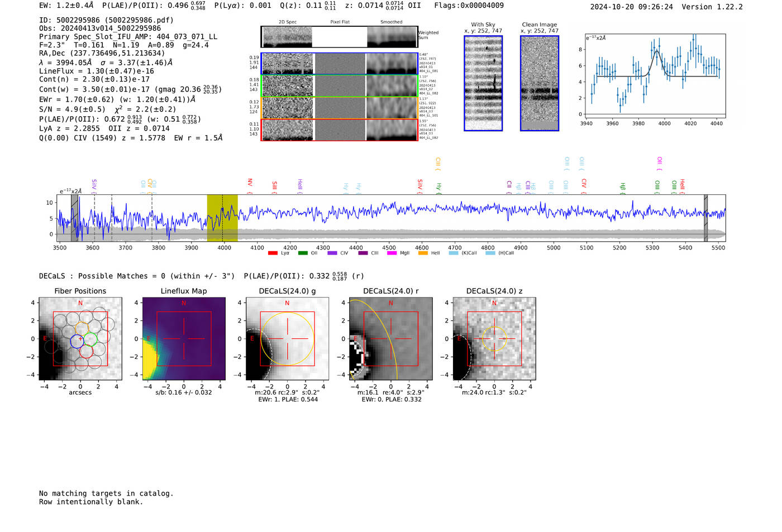Open the DECaLS(24.0) z image
This screenshot has height=532, width=782.
pos(494,338)
